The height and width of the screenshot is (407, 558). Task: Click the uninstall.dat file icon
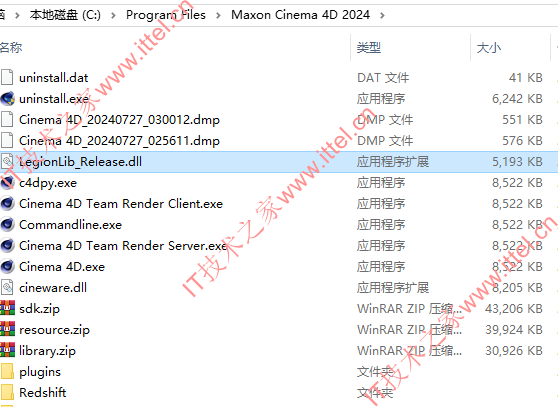[7, 78]
